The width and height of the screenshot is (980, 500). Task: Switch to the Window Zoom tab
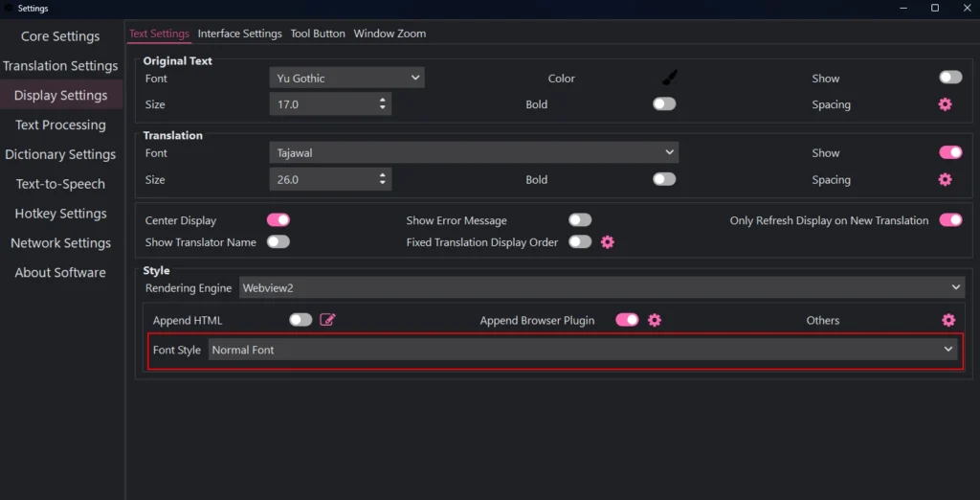390,34
